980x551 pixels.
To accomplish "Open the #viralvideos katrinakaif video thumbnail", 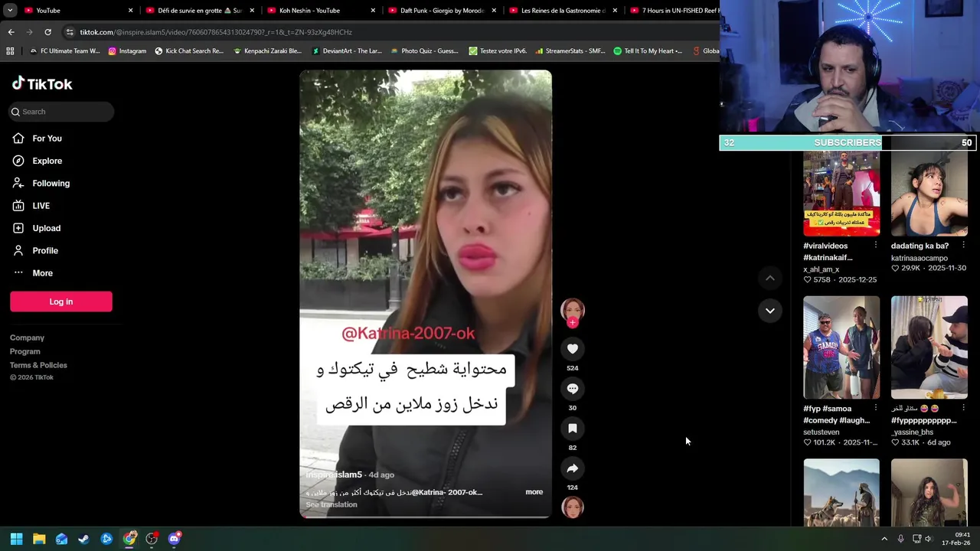I will click(x=841, y=194).
